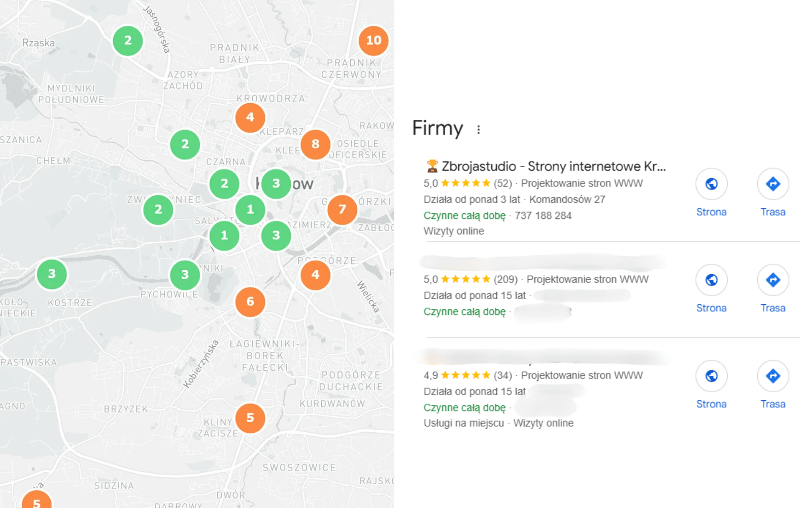Select the orange marker 5 near Kliny Zacisze

[250, 418]
